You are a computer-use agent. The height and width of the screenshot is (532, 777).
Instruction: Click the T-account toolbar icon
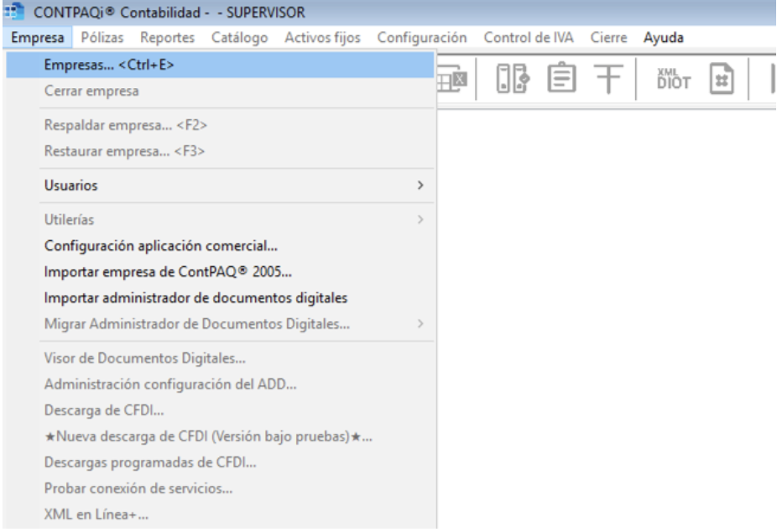coord(608,79)
